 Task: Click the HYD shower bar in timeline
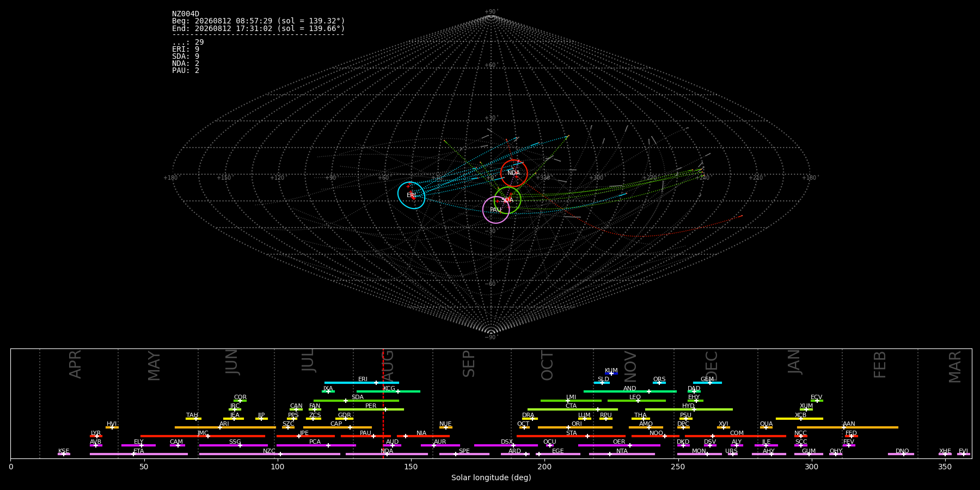[689, 409]
